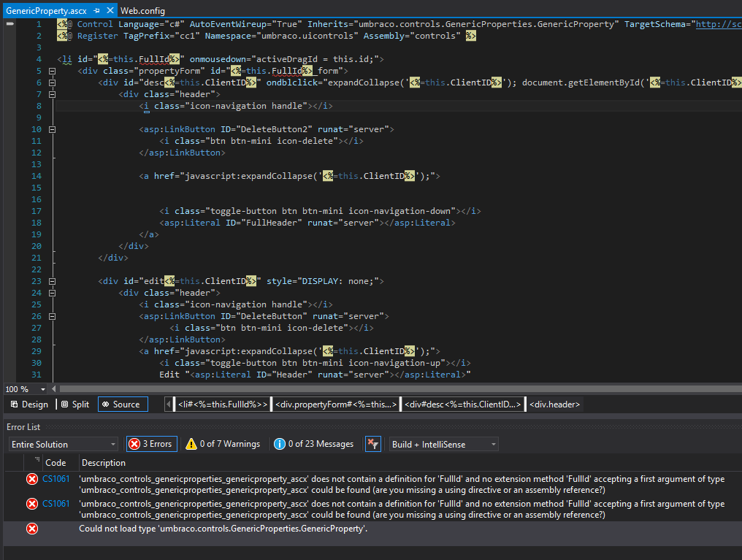
Task: Click the horizontal scrollbar left arrow
Action: [x=53, y=388]
